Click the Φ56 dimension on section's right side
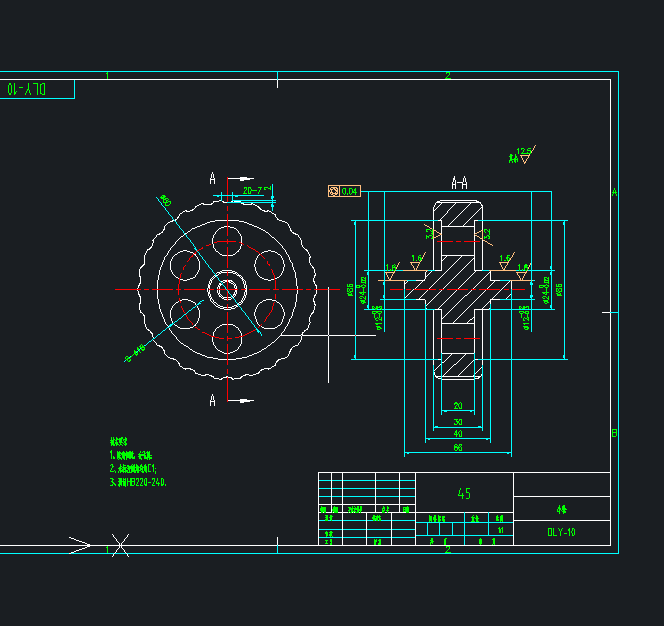Screen dimensions: 664x626 (559, 290)
